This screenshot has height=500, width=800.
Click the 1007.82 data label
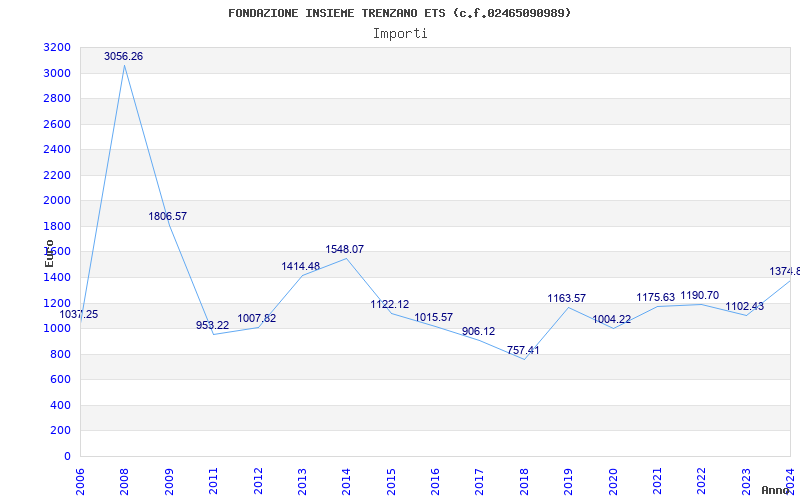[257, 318]
